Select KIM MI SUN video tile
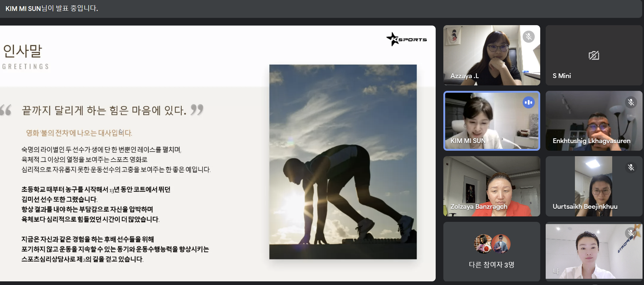Viewport: 644px width, 285px height. 492,121
